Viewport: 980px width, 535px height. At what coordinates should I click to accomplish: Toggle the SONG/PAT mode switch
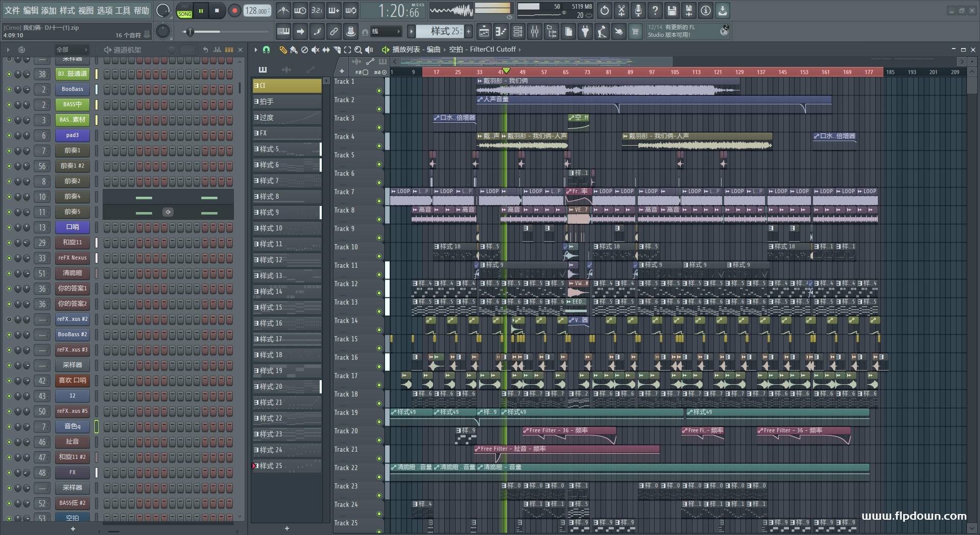pyautogui.click(x=184, y=11)
